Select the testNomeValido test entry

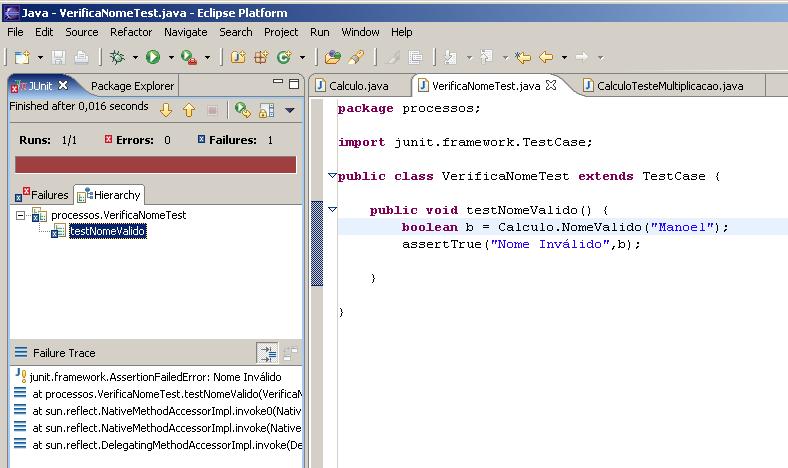(x=108, y=231)
